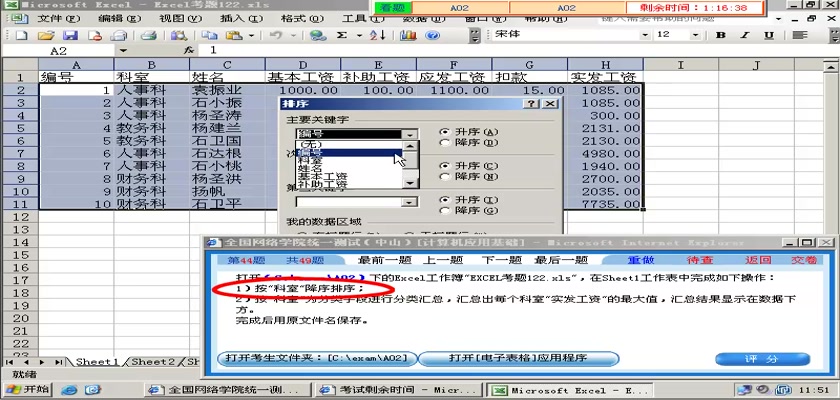Select third key Descending radio 降序(G)

444,211
